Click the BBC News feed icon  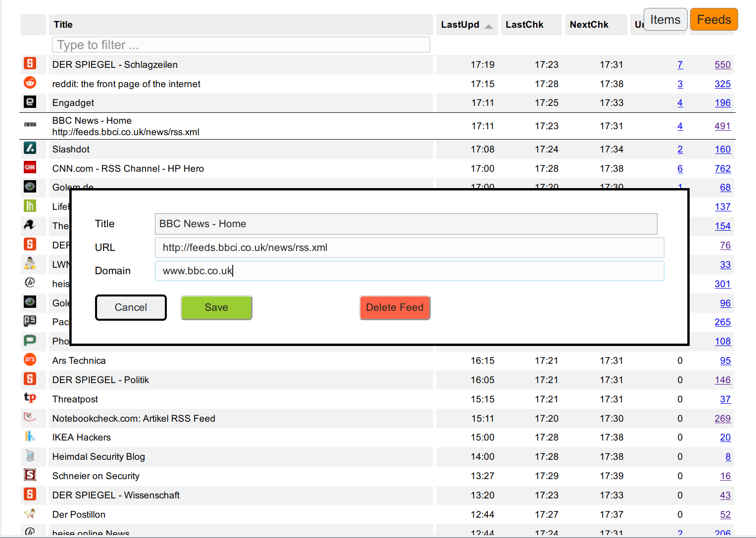30,125
